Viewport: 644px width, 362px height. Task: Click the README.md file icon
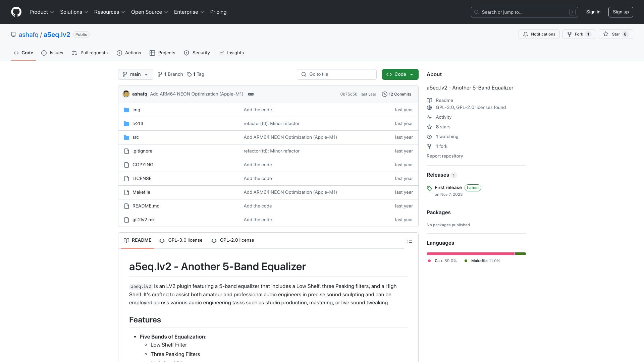(x=126, y=206)
